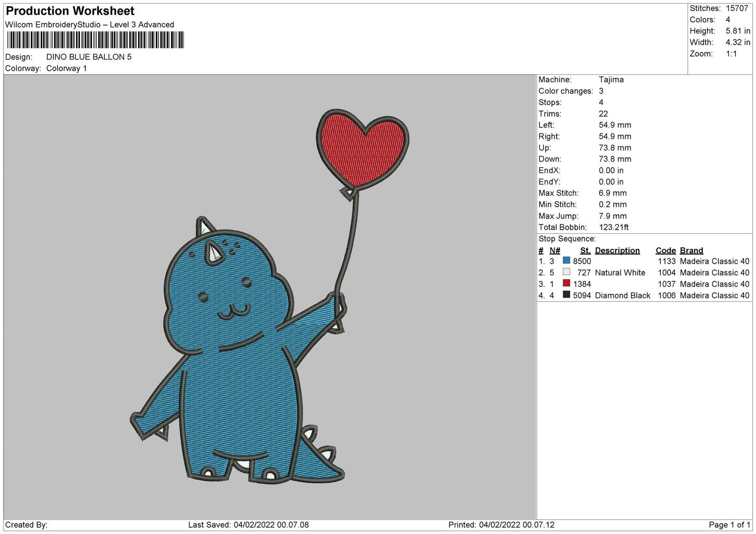Click the red heart balloon in the design
The height and width of the screenshot is (534, 756).
(x=362, y=146)
